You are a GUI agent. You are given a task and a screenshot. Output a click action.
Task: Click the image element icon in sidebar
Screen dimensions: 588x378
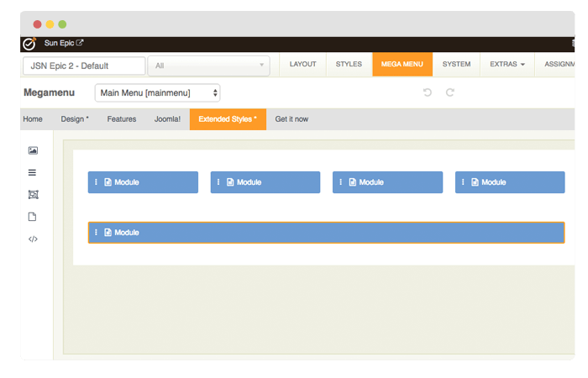pyautogui.click(x=33, y=150)
